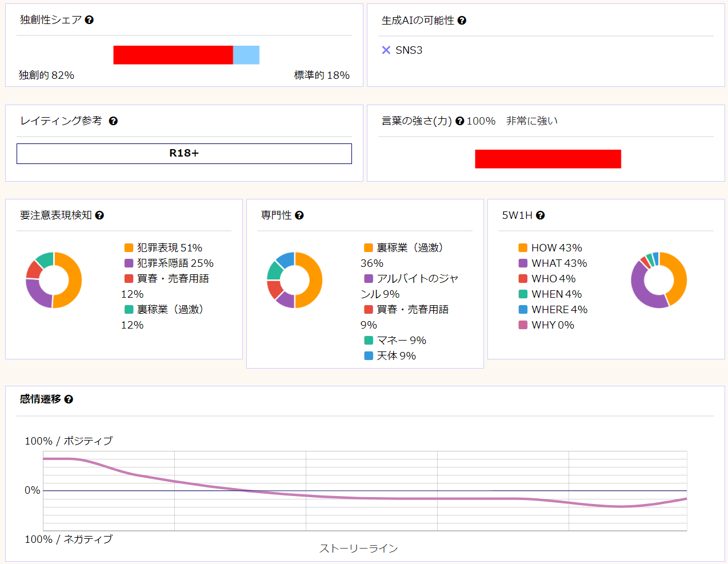Open help icon beside 感情遷移
Screen dimensions: 728x564
[69, 399]
